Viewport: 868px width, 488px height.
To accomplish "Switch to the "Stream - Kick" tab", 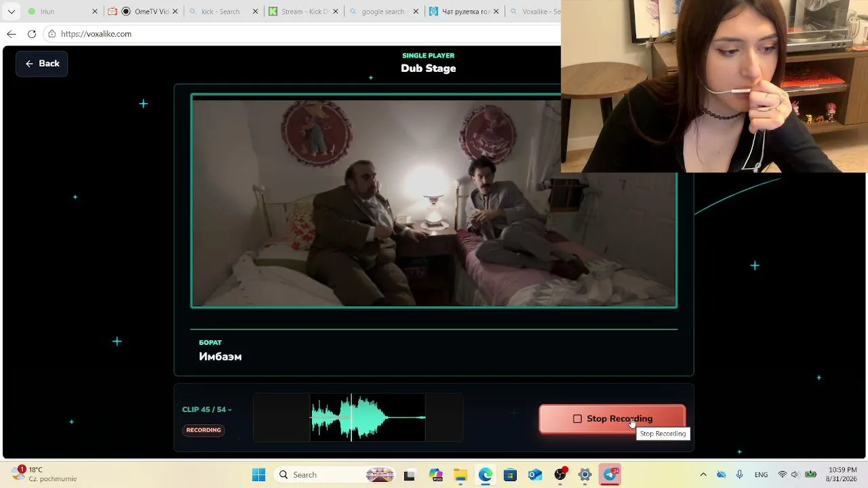I will tap(302, 12).
